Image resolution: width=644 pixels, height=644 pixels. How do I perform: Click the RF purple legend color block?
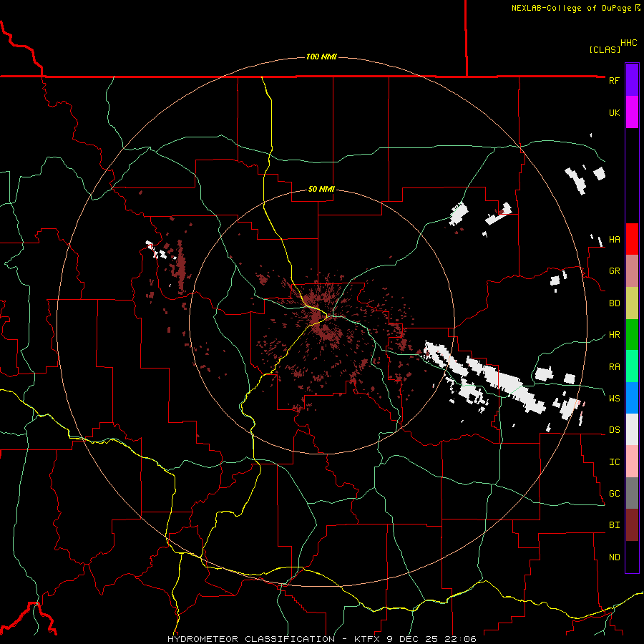click(632, 80)
